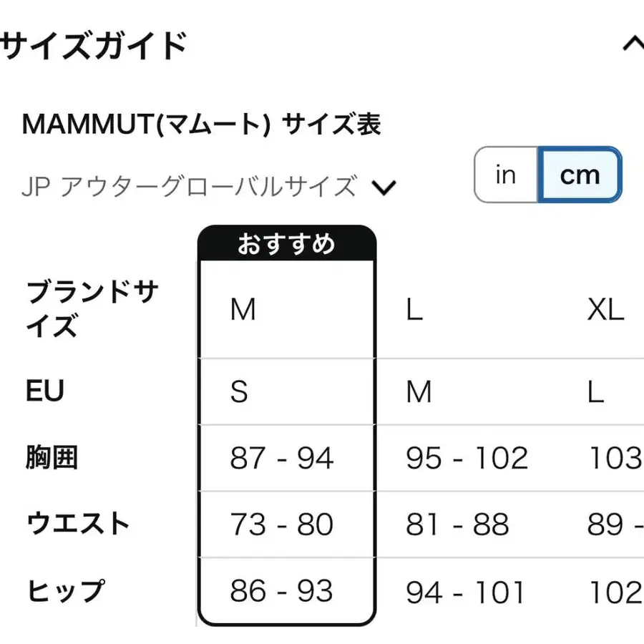Select brand size L cell
This screenshot has height=644, width=644.
pos(414,311)
